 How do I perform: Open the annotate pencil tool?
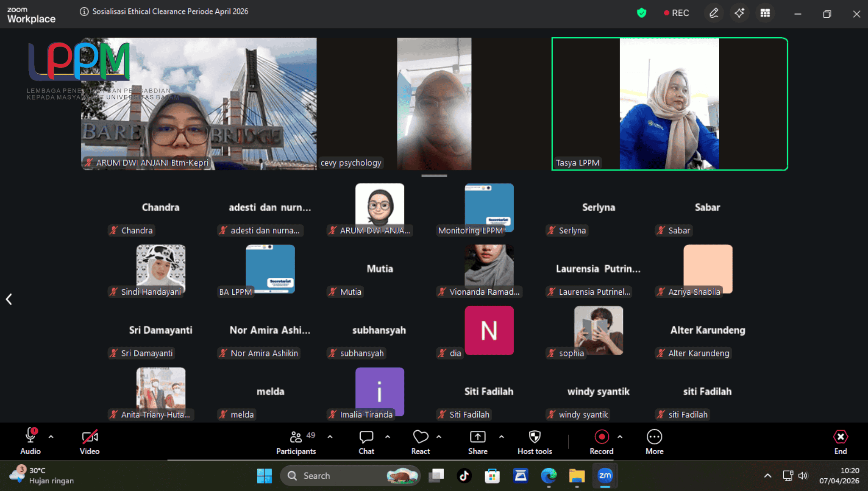[714, 13]
